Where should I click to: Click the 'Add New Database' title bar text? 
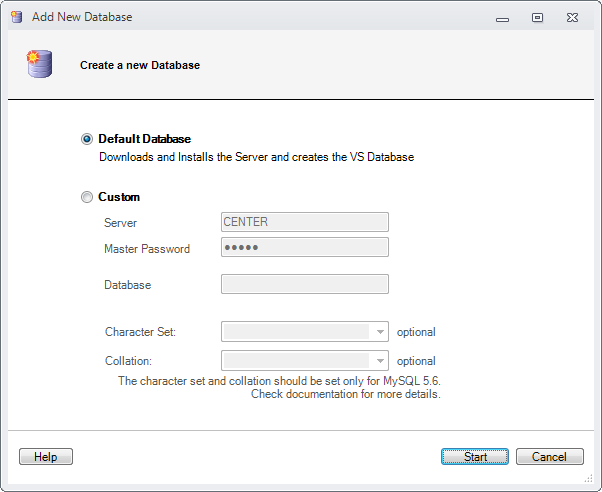(x=81, y=17)
